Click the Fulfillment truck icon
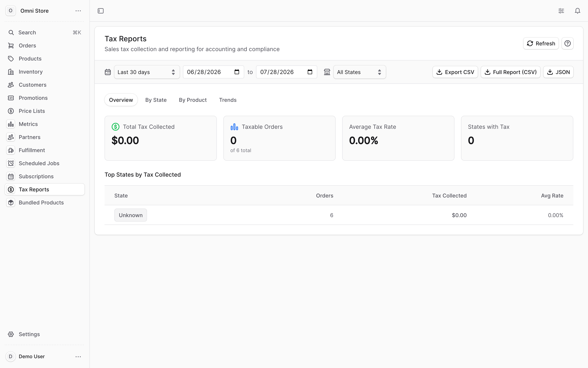Image resolution: width=588 pixels, height=368 pixels. point(11,150)
